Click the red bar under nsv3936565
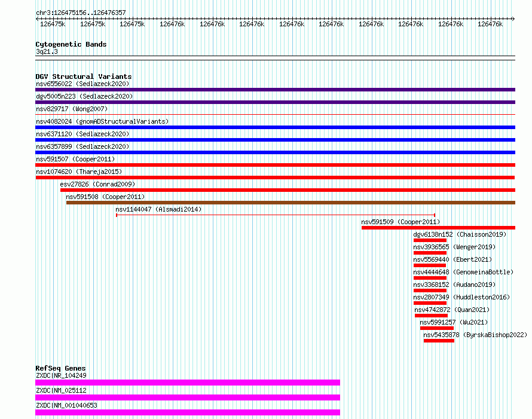532x419 pixels. [x=430, y=253]
